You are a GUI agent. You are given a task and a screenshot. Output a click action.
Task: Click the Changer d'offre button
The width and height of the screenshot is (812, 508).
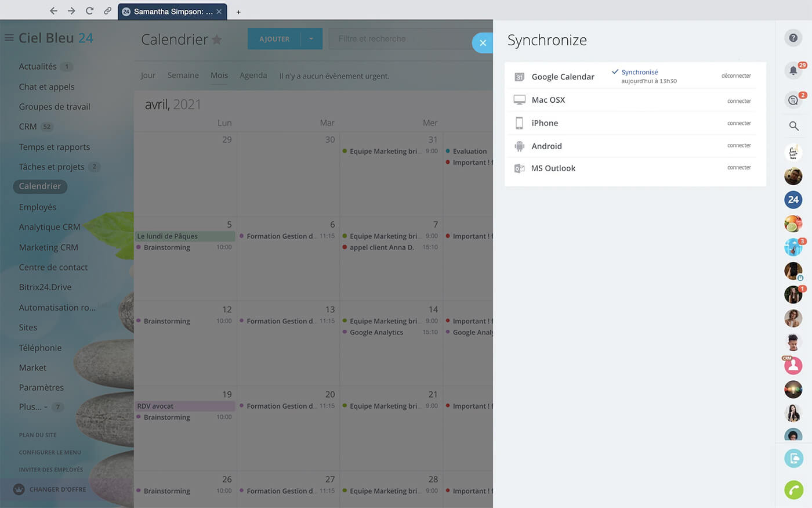(x=57, y=489)
